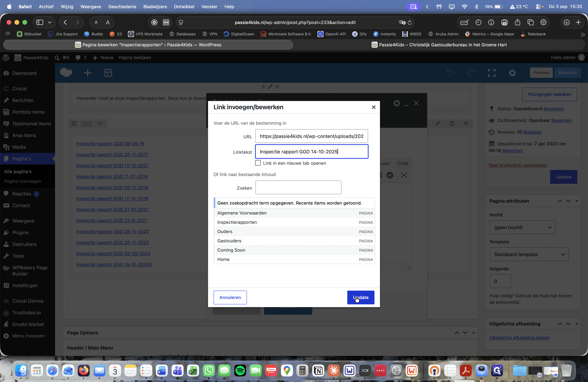588x382 pixels.
Task: Move Uitgelichte afbeelding panel down
Action: click(x=568, y=324)
